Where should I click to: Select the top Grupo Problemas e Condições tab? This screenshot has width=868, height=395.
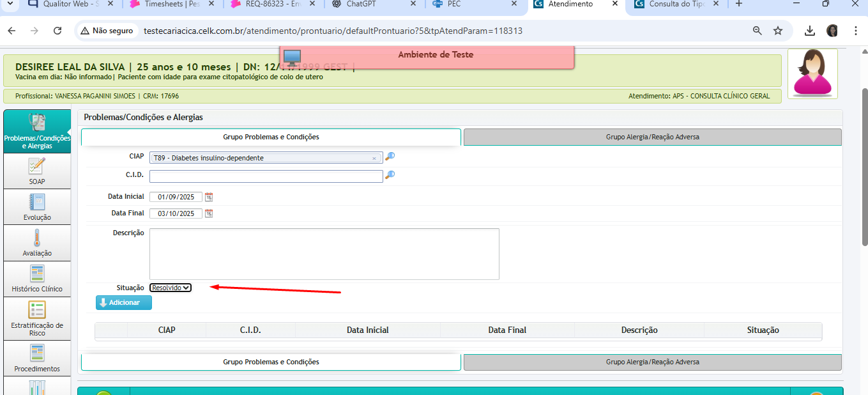[271, 137]
